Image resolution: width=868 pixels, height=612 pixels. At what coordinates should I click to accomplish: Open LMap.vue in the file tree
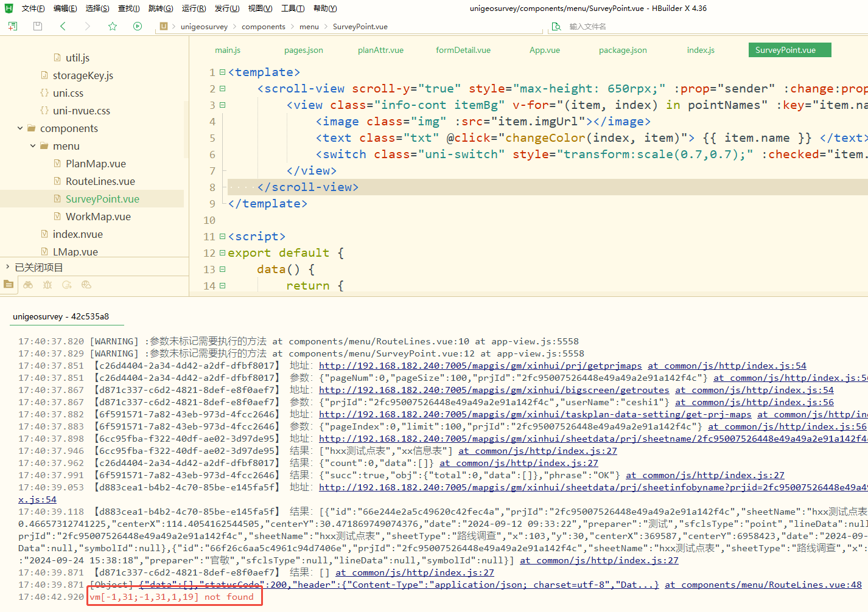coord(75,251)
